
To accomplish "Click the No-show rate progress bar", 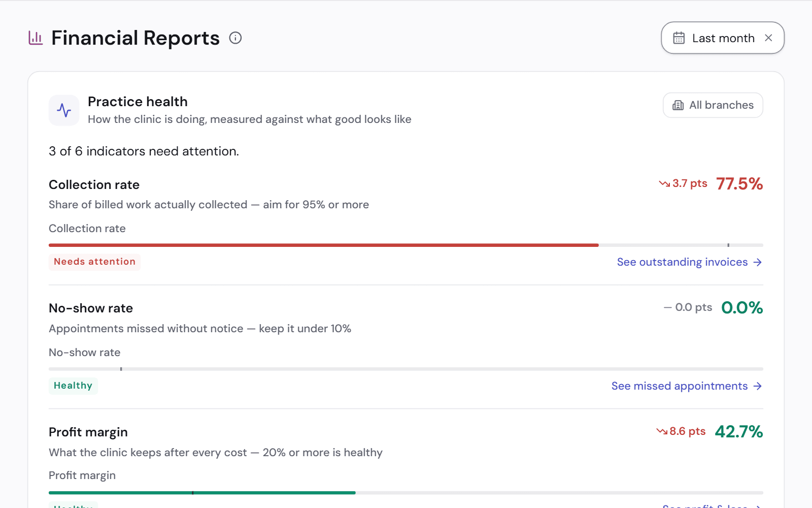I will tap(406, 369).
